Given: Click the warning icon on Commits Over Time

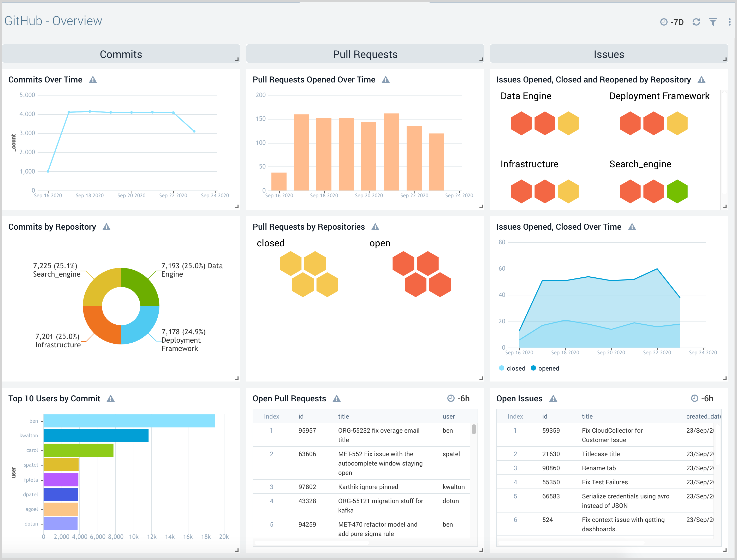Looking at the screenshot, I should [93, 80].
